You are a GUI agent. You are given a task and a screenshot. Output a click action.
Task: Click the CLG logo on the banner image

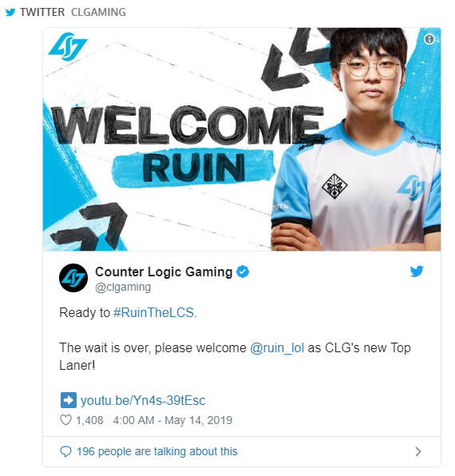coord(68,48)
